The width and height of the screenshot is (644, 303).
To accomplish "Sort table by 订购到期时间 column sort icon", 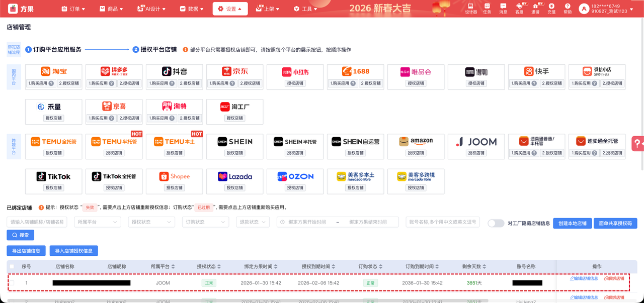I will (437, 266).
